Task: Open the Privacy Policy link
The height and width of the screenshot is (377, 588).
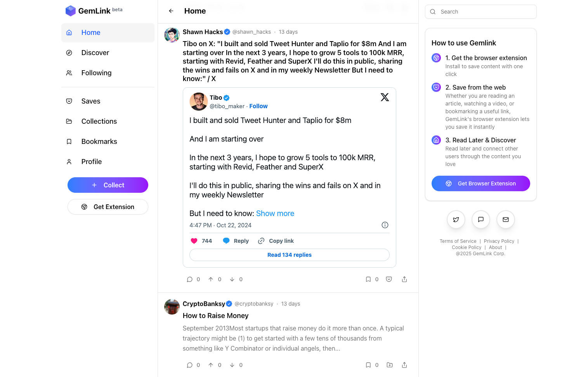Action: [x=499, y=241]
